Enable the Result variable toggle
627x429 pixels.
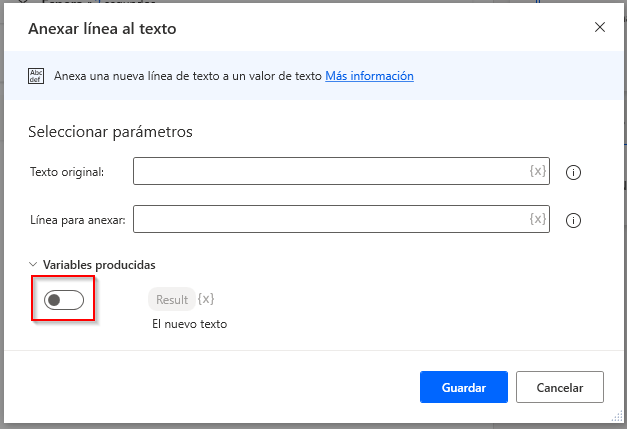click(x=64, y=300)
